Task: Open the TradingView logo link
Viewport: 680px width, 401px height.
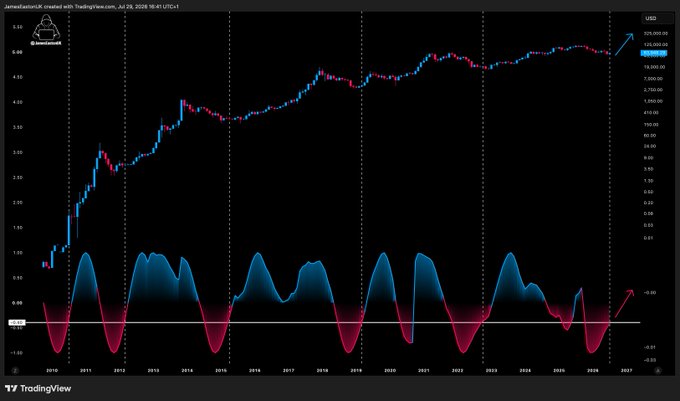Action: point(38,388)
